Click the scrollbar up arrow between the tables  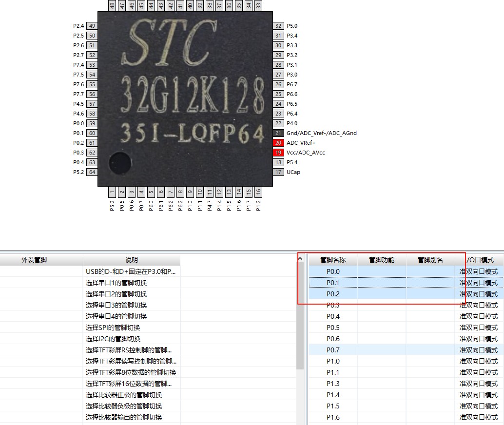click(300, 258)
